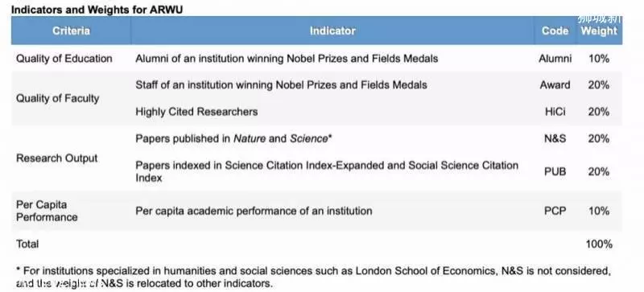Click the title Indicators and Weights for ARWU
This screenshot has height=292, width=644.
pos(97,10)
